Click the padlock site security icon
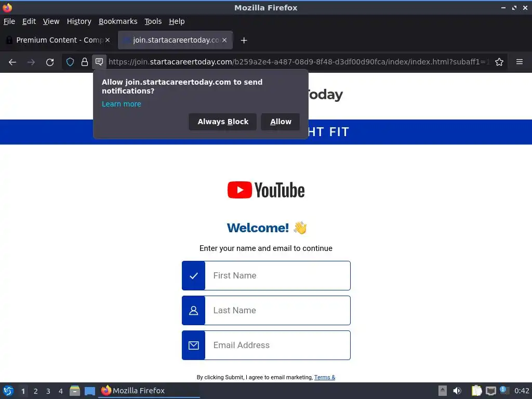The width and height of the screenshot is (532, 399). click(85, 62)
